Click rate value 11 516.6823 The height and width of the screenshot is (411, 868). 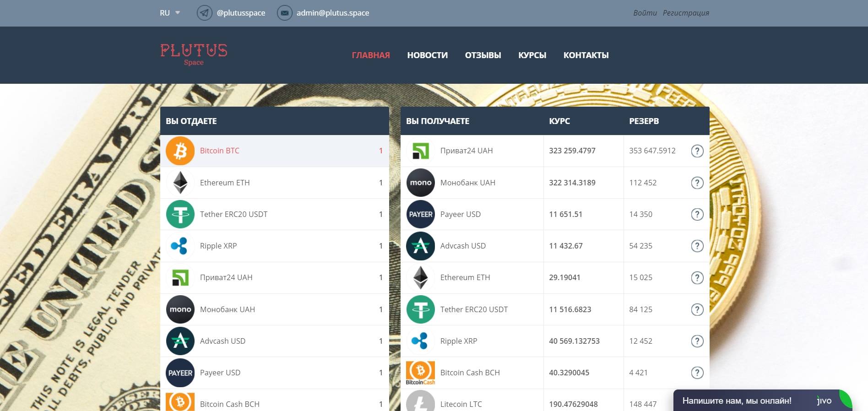(x=570, y=309)
